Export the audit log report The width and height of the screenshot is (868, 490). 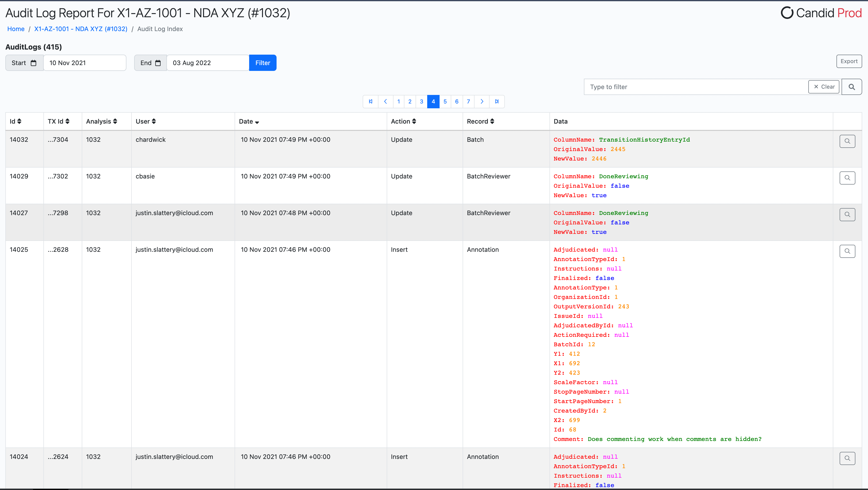(849, 61)
